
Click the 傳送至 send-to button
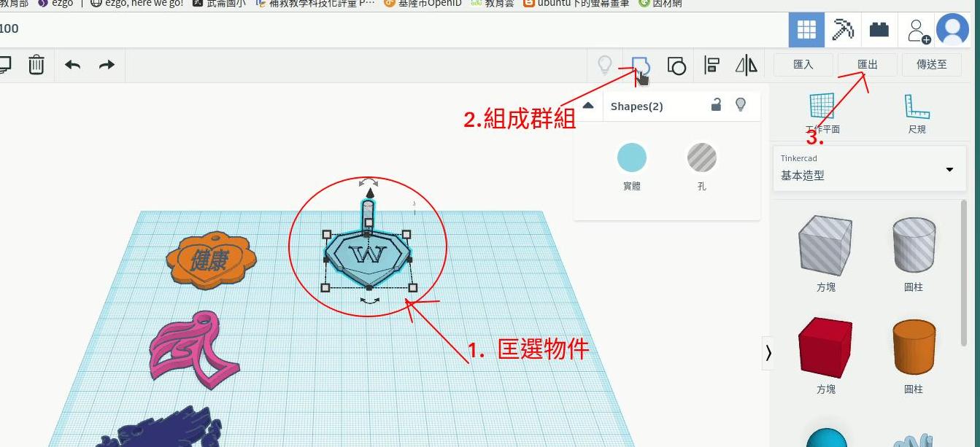[932, 64]
